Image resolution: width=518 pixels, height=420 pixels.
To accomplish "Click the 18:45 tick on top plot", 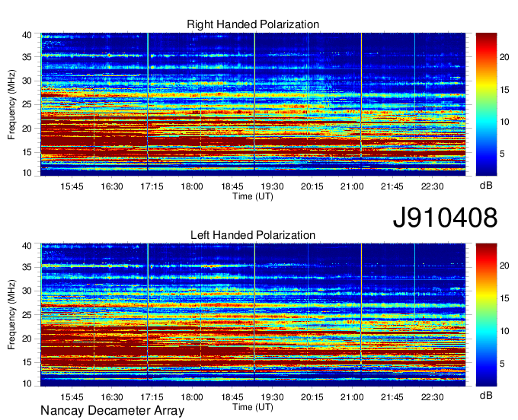I will pos(232,186).
